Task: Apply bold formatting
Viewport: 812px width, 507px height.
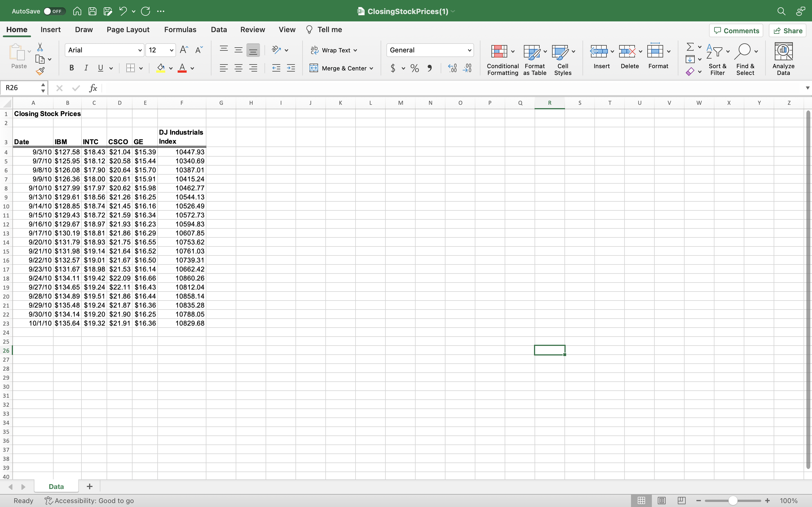Action: pos(71,68)
